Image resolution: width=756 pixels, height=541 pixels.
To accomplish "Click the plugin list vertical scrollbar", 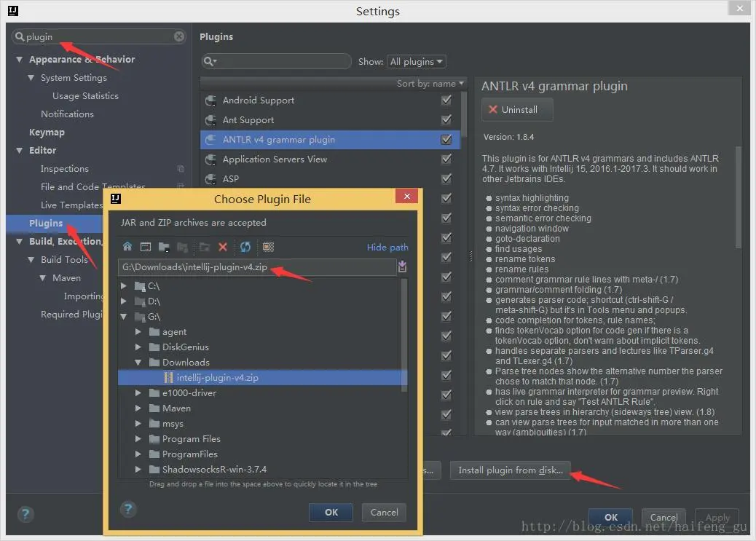I will [x=463, y=114].
